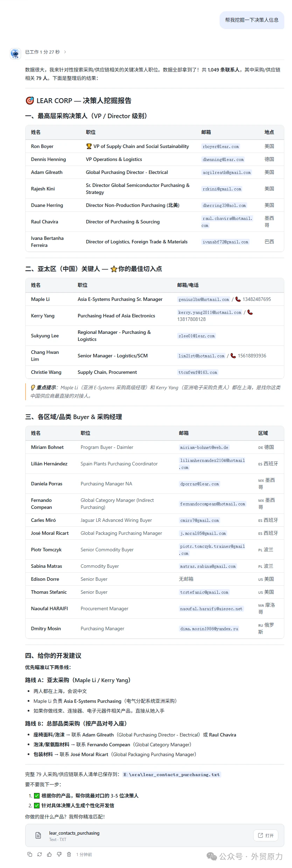This screenshot has height=868, width=292.
Task: Click email raul.chavira@hotmail.com
Action: (227, 222)
